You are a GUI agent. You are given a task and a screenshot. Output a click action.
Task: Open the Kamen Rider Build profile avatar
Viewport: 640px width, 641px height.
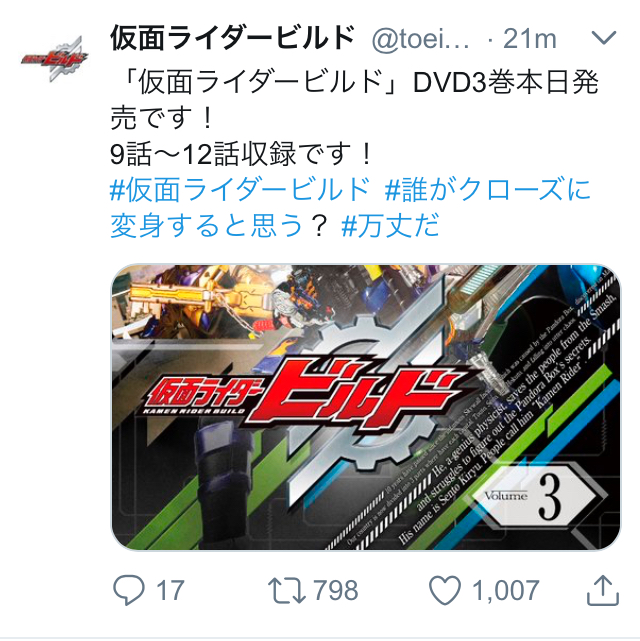(x=54, y=59)
